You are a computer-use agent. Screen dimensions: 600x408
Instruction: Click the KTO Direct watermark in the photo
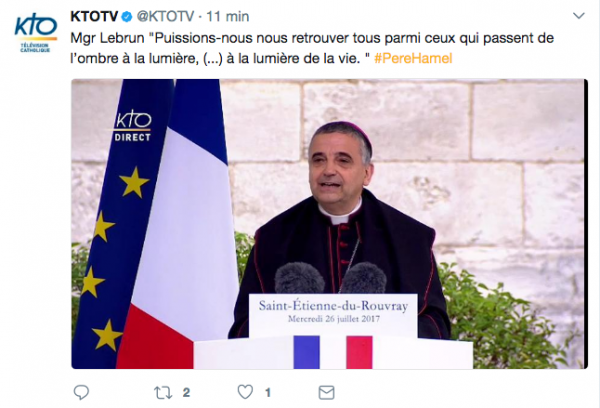pos(132,127)
